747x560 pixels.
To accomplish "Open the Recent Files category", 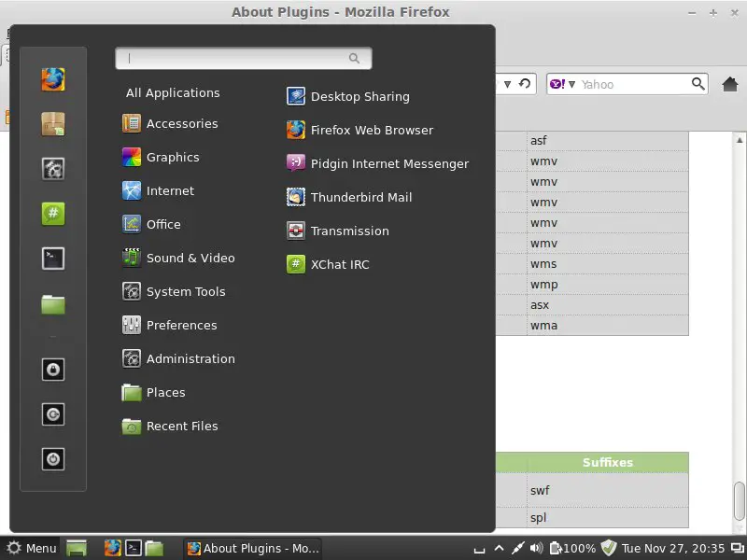I will [170, 427].
